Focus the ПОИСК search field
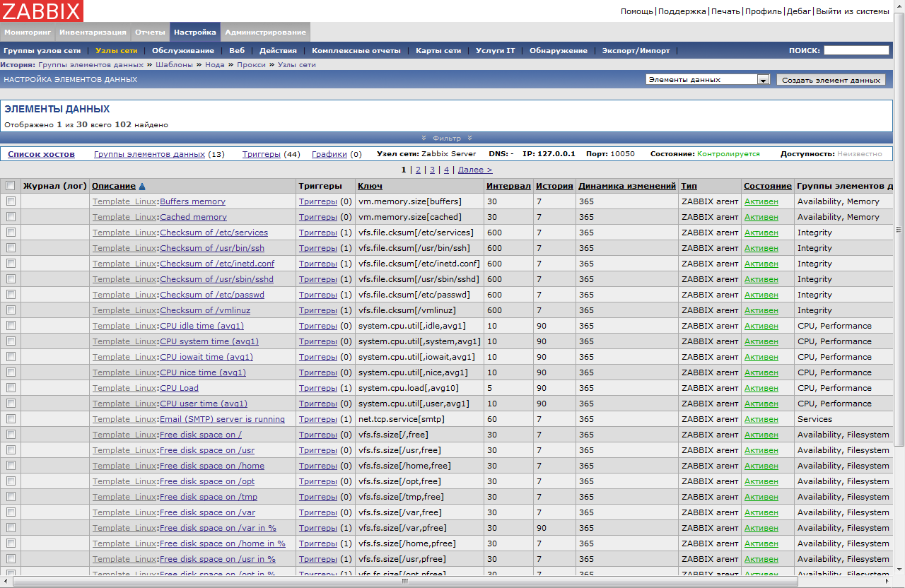Screen dimensions: 905x588 click(x=856, y=50)
